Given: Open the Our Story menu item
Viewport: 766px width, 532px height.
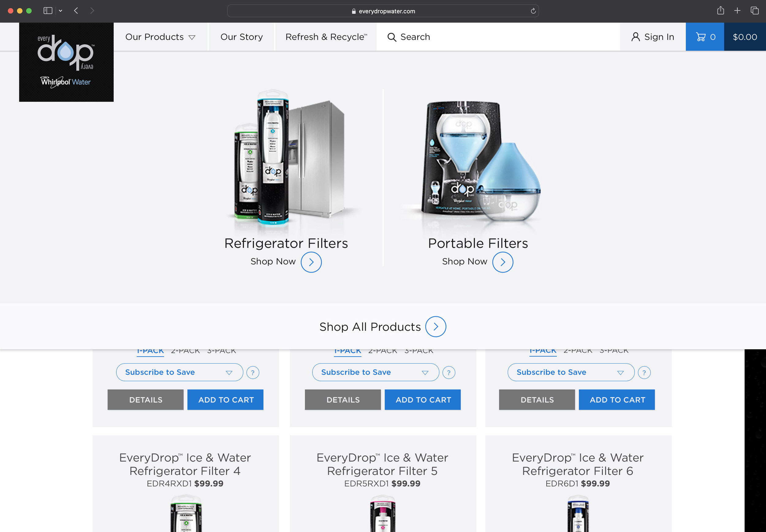Looking at the screenshot, I should click(x=241, y=37).
